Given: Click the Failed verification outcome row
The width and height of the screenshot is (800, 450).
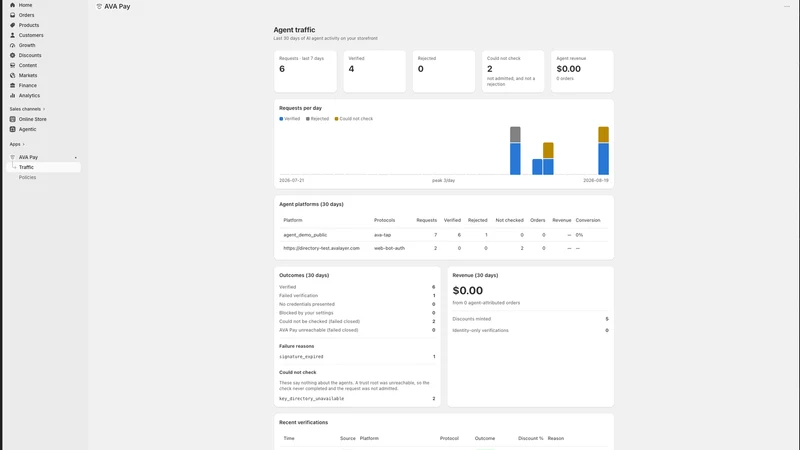Looking at the screenshot, I should click(x=357, y=296).
